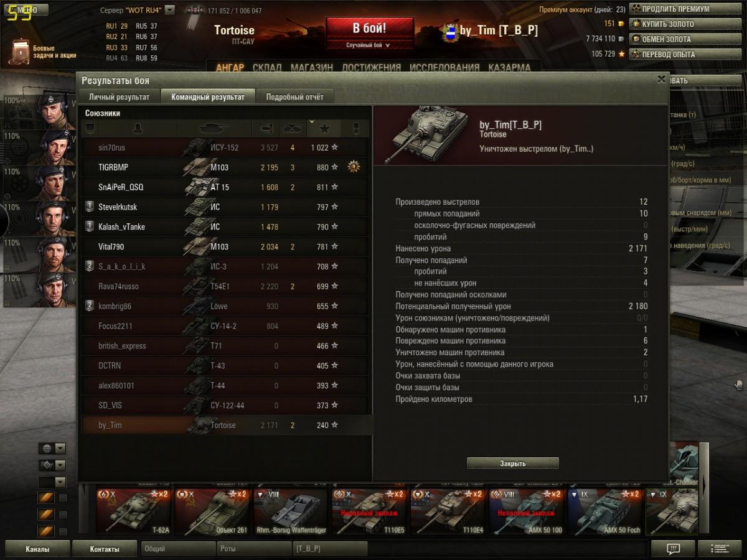Select Общий chat channel tab
The height and width of the screenshot is (560, 747).
pyautogui.click(x=179, y=549)
